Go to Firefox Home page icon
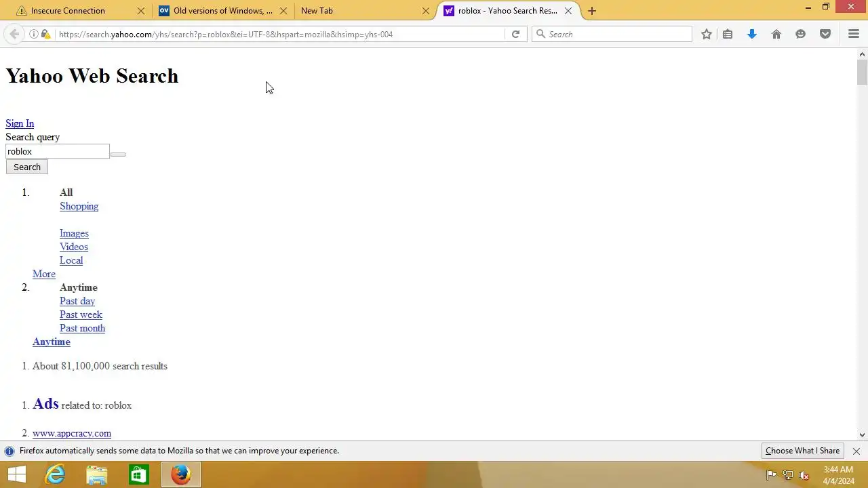Viewport: 868px width, 488px height. click(776, 34)
